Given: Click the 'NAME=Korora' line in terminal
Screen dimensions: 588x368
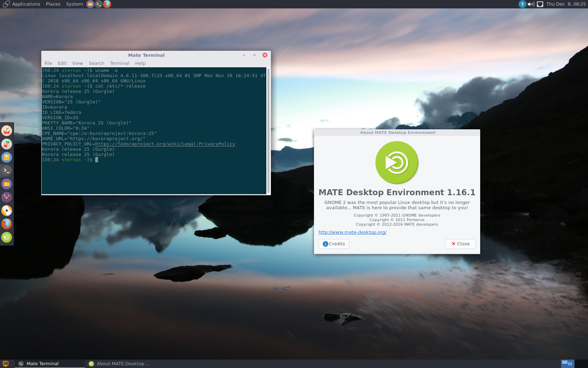Looking at the screenshot, I should click(x=57, y=97).
